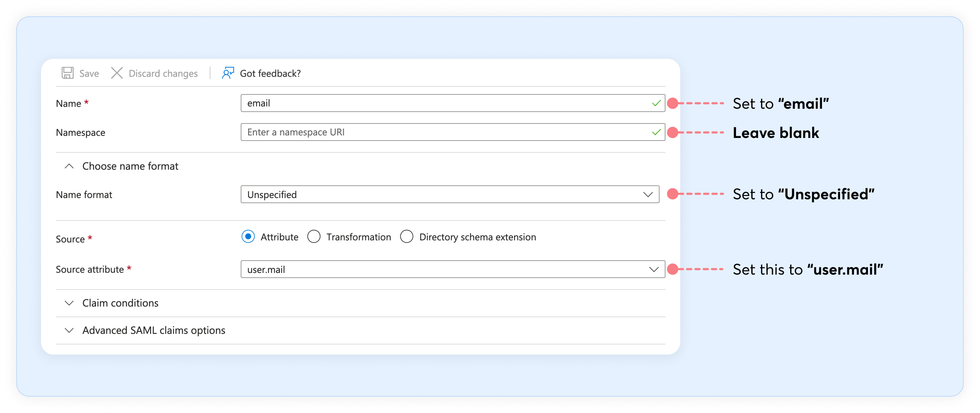The height and width of the screenshot is (413, 980).
Task: Click the green checkmark in Name field
Action: pyautogui.click(x=656, y=103)
